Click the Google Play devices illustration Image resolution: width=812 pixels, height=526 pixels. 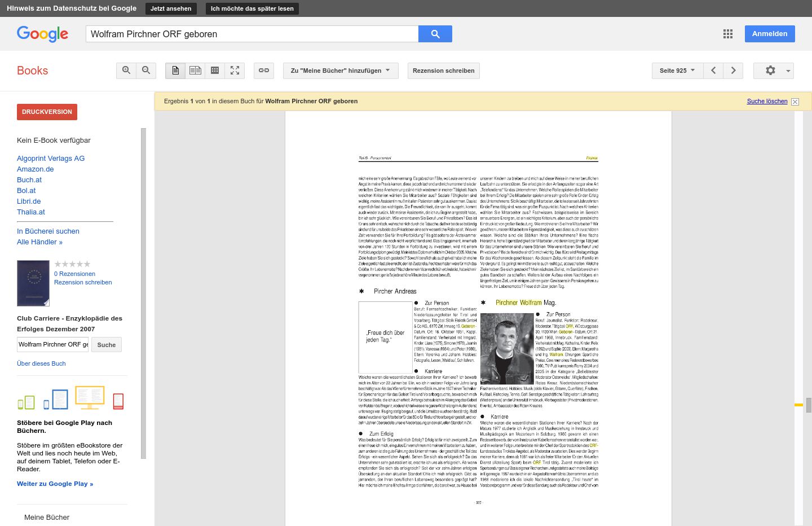click(71, 398)
